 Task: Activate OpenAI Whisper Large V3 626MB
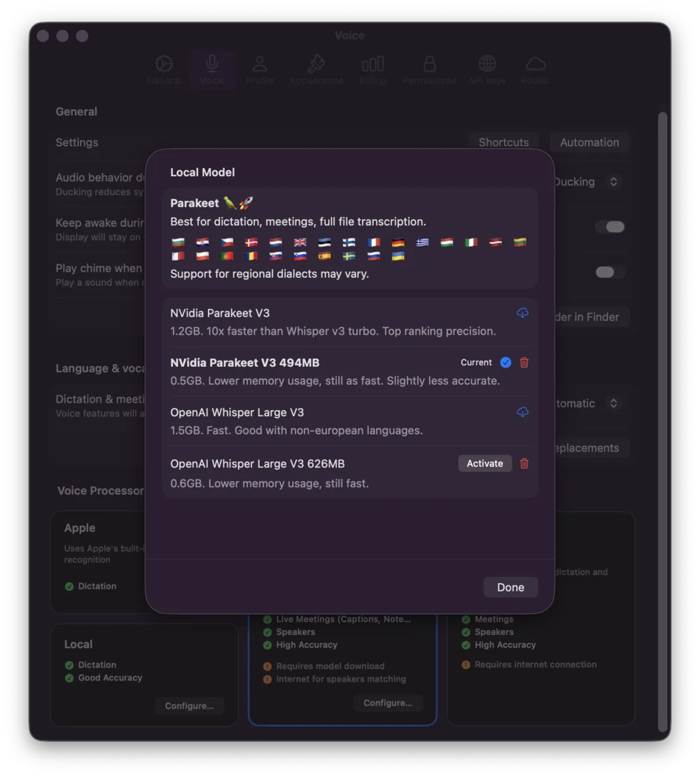[484, 463]
